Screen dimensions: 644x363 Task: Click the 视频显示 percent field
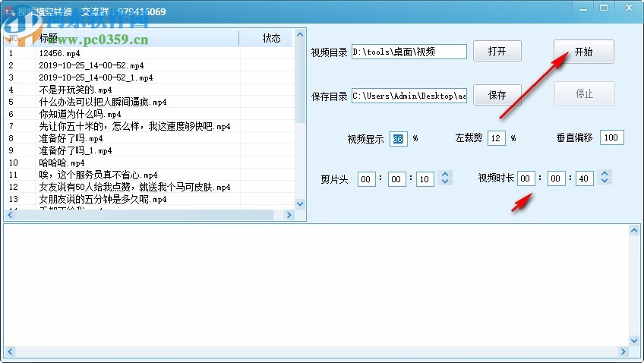(x=399, y=139)
